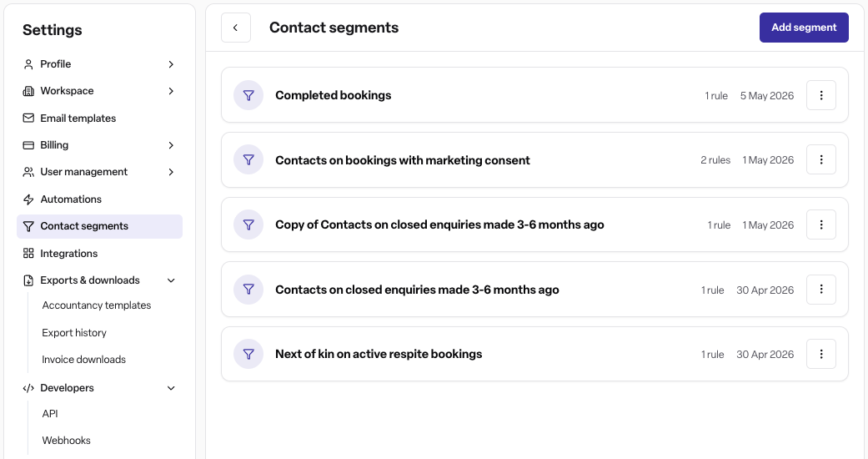Expand the Profile chevron

171,64
